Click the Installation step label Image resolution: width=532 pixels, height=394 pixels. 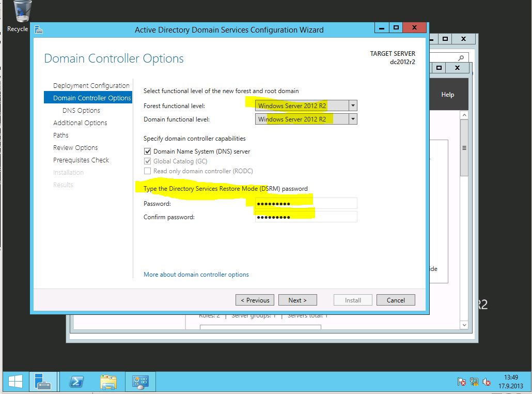click(68, 173)
